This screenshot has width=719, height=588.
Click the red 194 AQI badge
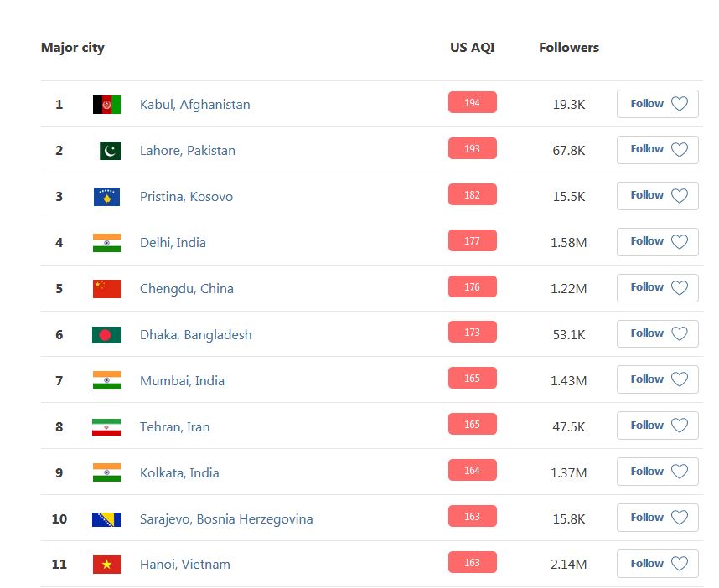(x=473, y=103)
